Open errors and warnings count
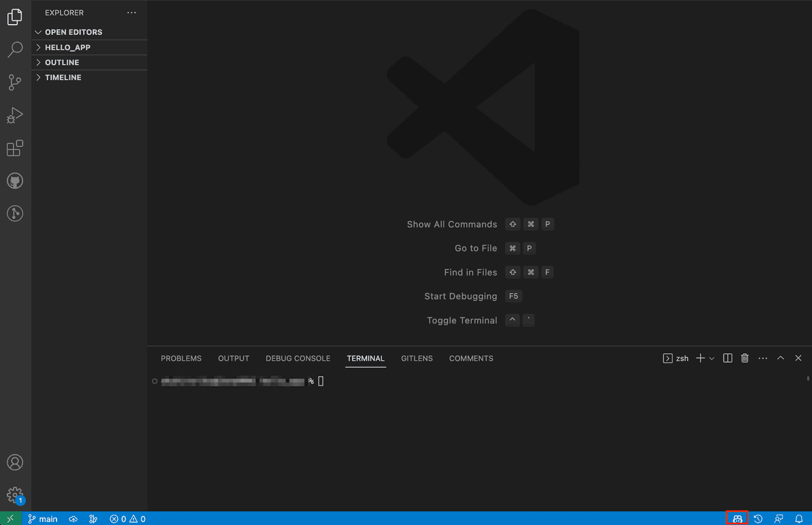Screen dimensions: 812x525 click(128, 518)
